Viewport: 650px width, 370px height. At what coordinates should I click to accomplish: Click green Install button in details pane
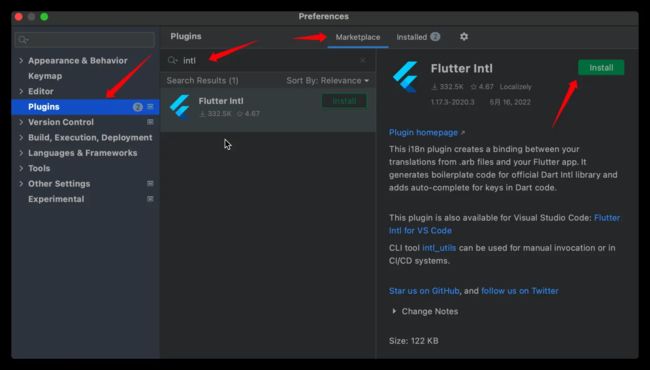(601, 68)
